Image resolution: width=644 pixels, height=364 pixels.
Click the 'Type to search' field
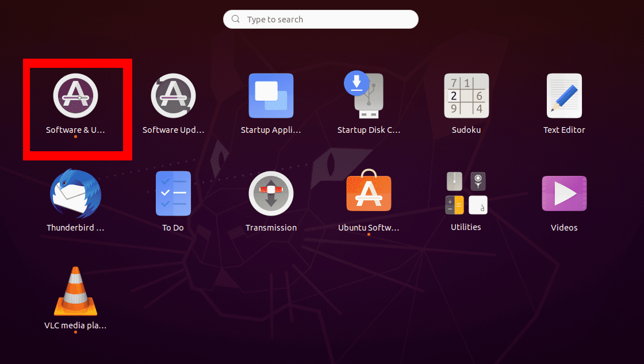[328, 20]
